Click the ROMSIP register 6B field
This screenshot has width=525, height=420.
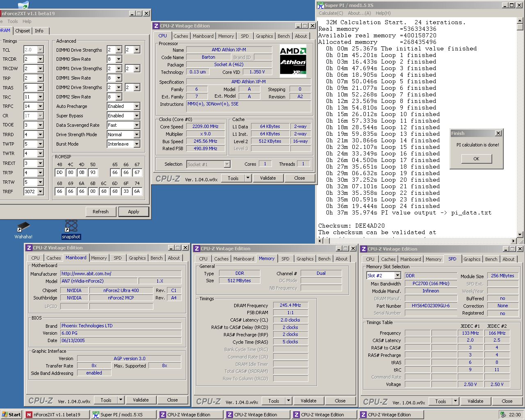click(93, 192)
